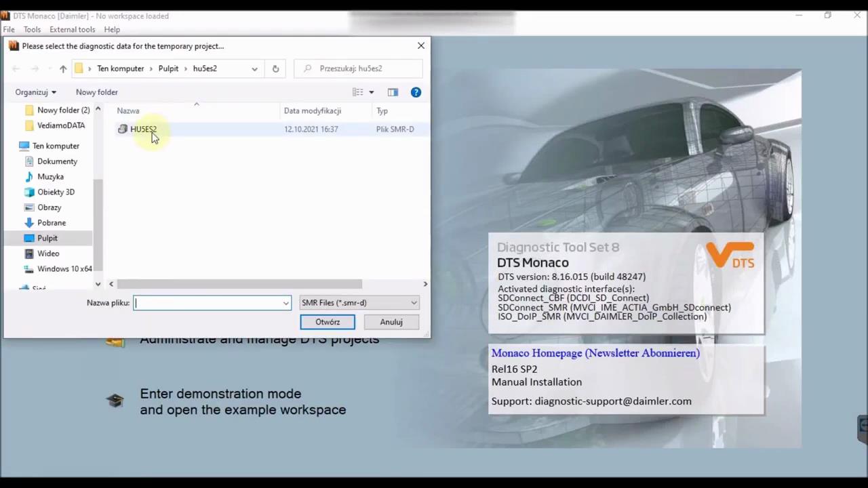The height and width of the screenshot is (488, 868).
Task: Go up one folder level arrow
Action: click(62, 68)
